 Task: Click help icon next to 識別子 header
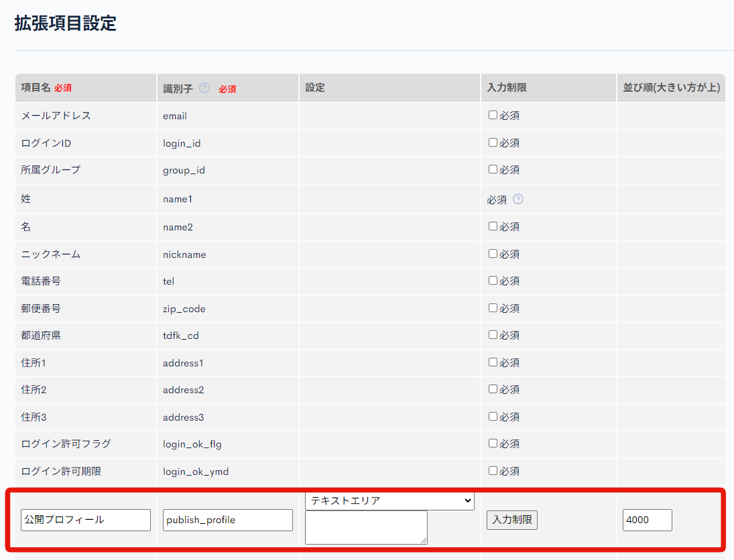204,88
